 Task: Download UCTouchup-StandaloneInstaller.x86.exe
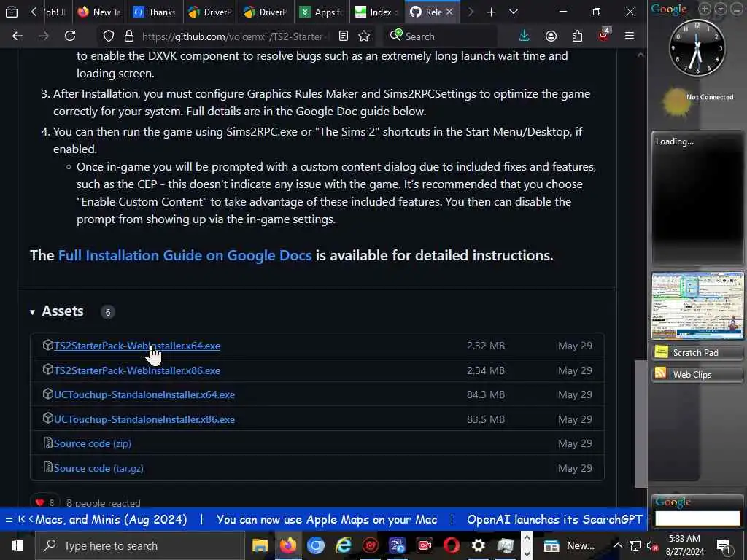(x=144, y=419)
